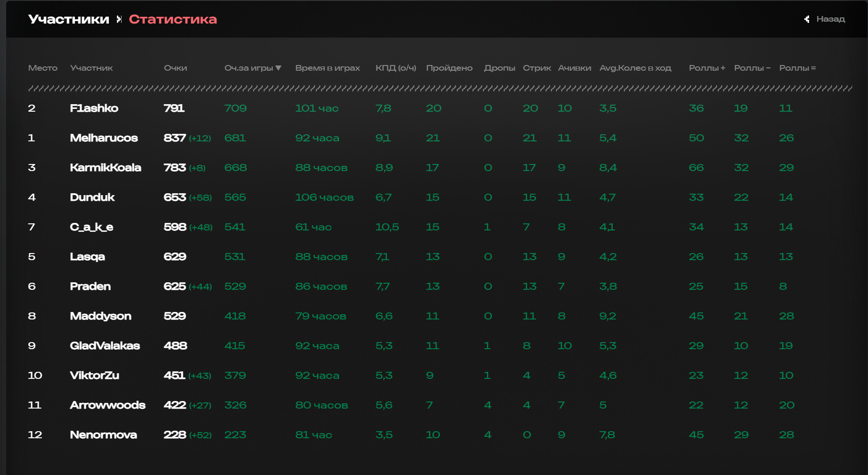Image resolution: width=868 pixels, height=475 pixels.
Task: Open participant Nenormova
Action: (104, 435)
